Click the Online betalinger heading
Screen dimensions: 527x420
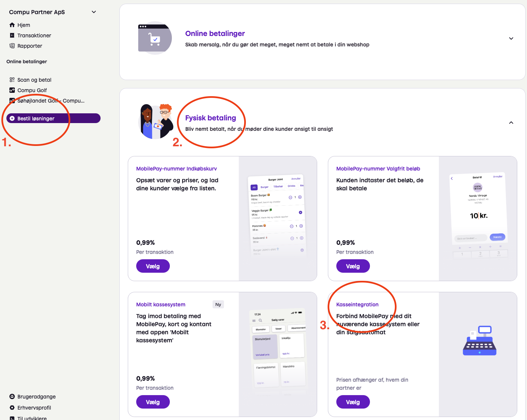click(215, 34)
